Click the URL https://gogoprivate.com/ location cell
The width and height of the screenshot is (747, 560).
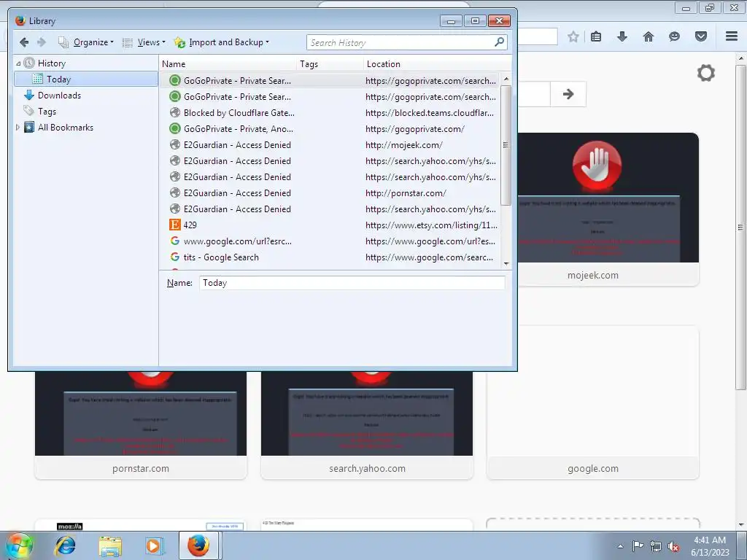(414, 129)
